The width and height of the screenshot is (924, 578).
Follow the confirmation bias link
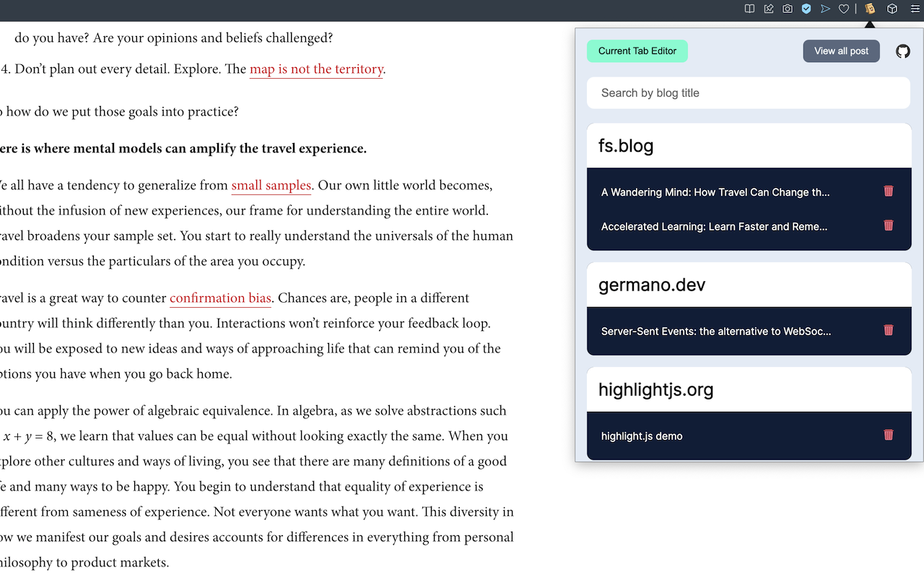point(220,298)
